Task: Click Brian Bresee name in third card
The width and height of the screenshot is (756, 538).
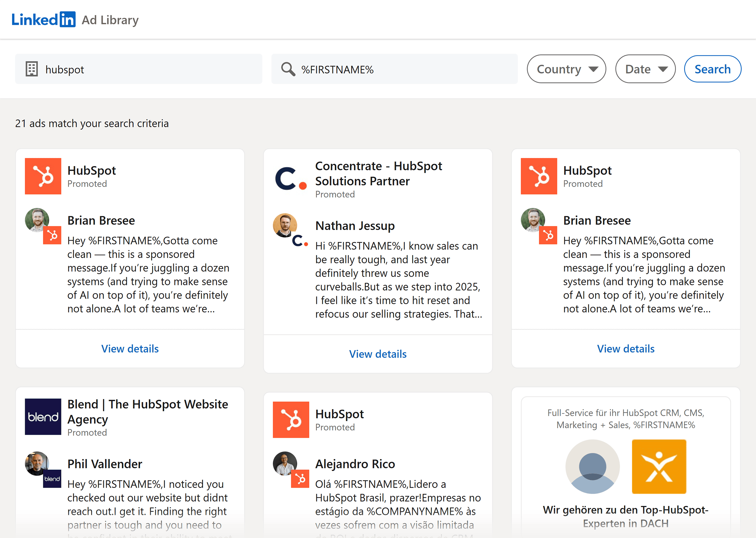Action: click(597, 221)
